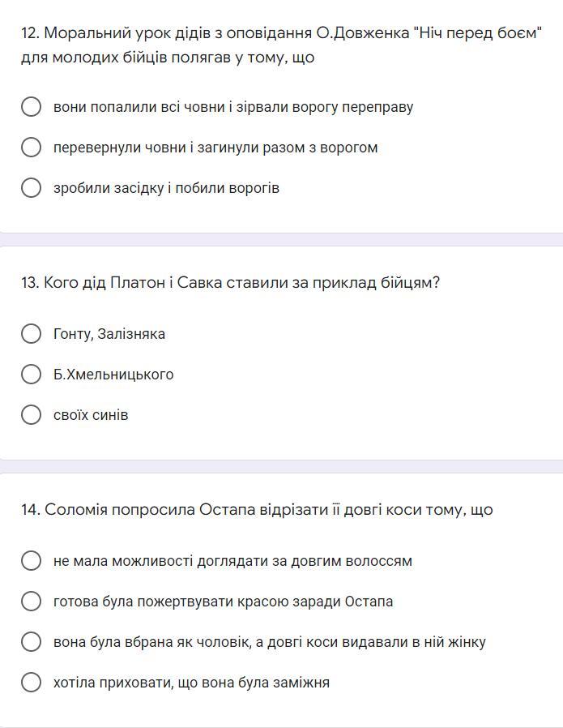The height and width of the screenshot is (728, 563).
Task: Mark the 'зробили засідку і побили ворогів' option
Action: pos(31,187)
